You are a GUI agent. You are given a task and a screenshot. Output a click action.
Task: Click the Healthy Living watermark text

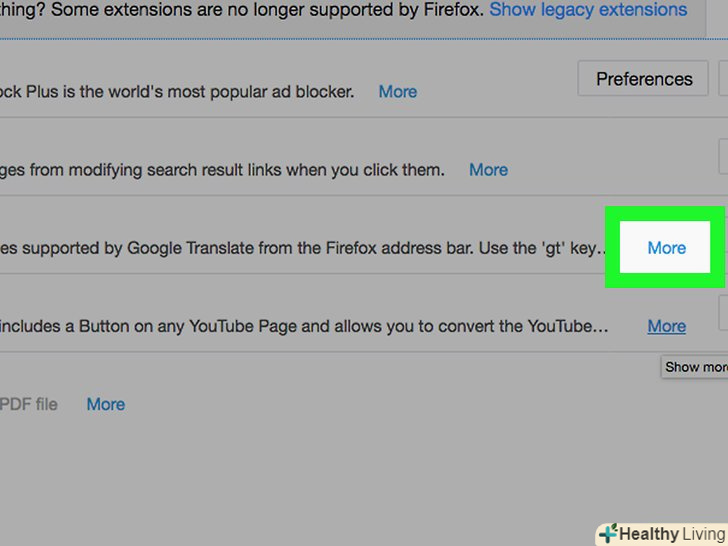671,534
